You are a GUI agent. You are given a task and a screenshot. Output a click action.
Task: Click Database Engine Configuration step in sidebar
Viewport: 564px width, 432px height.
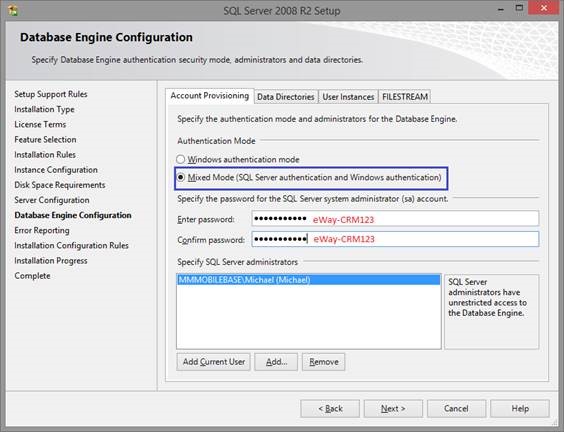pyautogui.click(x=73, y=215)
